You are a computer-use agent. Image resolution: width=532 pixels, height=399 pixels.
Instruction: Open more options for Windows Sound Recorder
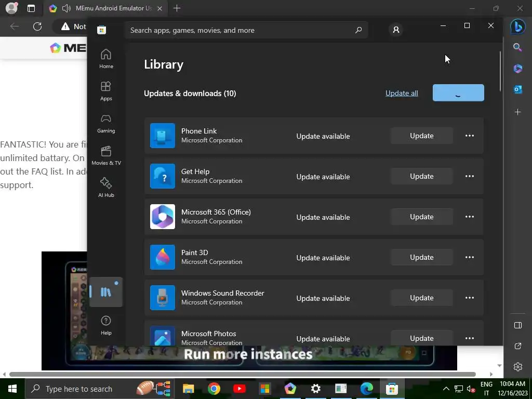[470, 298]
